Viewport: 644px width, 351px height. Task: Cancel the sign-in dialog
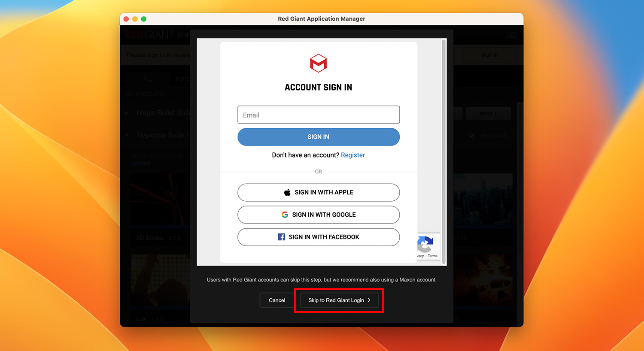[276, 300]
